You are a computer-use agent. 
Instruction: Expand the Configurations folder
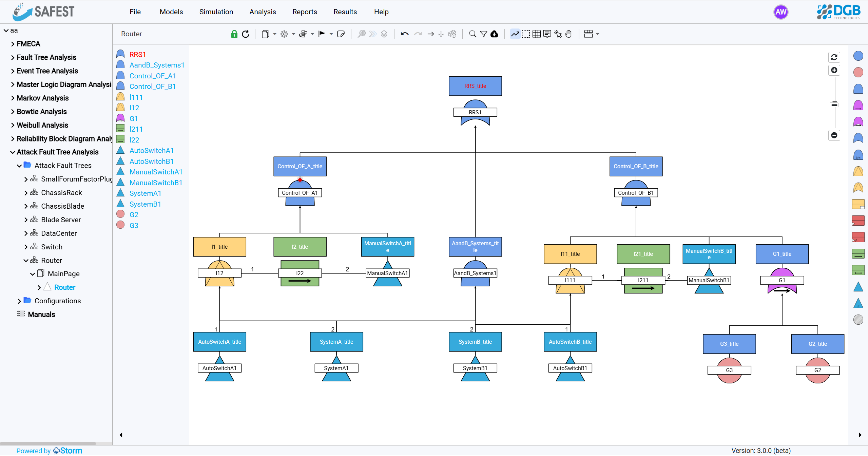point(19,301)
